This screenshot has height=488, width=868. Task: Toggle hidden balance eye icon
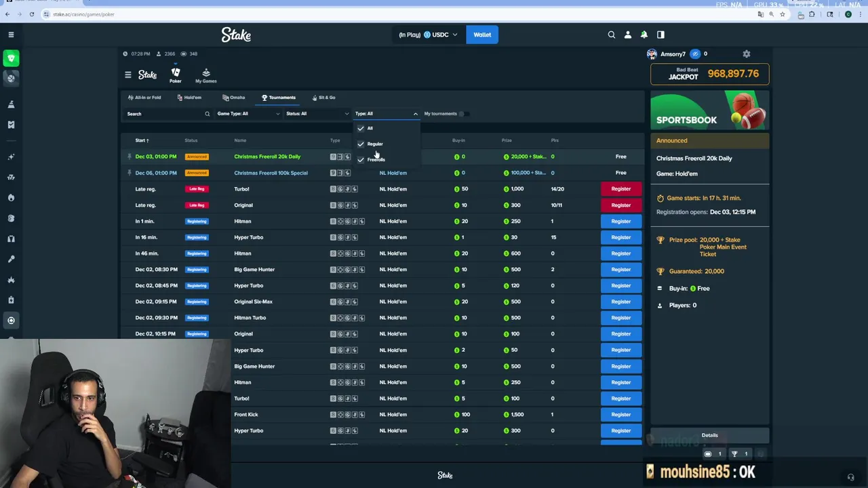[x=695, y=54]
